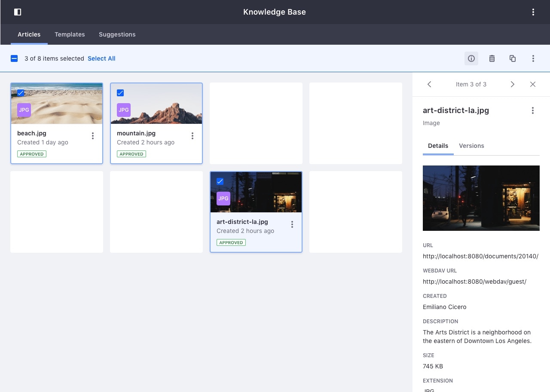
Task: Open the kebab menu on beach.jpg card
Action: click(93, 135)
